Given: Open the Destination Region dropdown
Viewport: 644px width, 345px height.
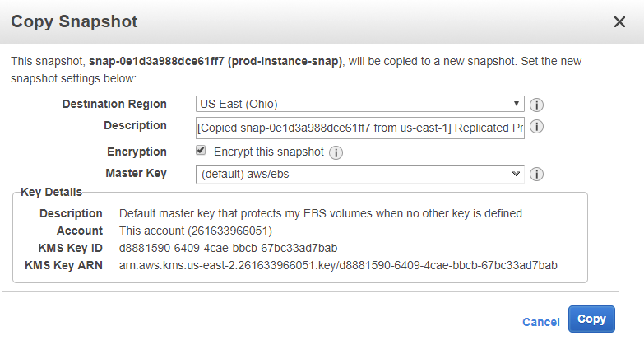Looking at the screenshot, I should pyautogui.click(x=359, y=105).
